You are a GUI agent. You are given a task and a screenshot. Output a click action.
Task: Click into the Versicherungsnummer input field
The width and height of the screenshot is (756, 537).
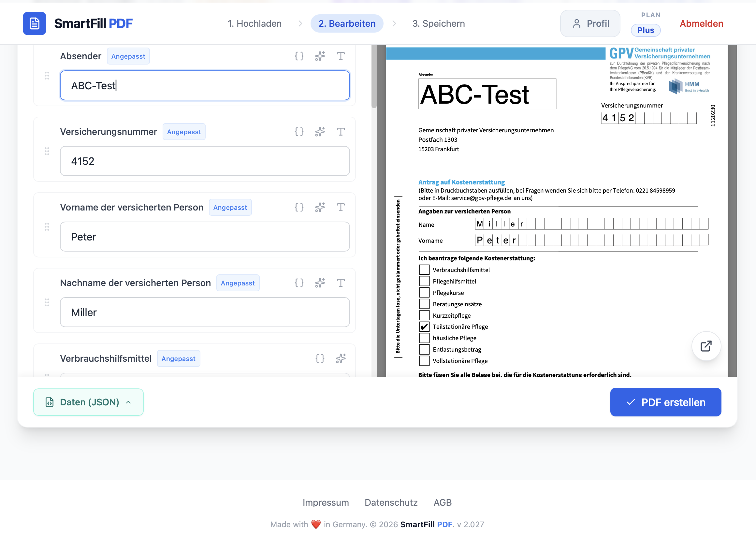pyautogui.click(x=205, y=161)
